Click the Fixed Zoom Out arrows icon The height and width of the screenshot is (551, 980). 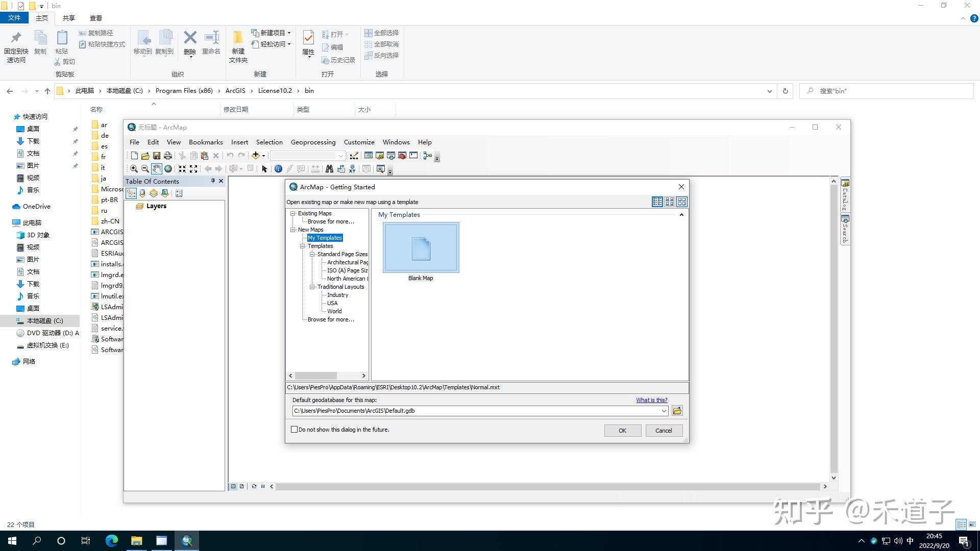(x=193, y=169)
